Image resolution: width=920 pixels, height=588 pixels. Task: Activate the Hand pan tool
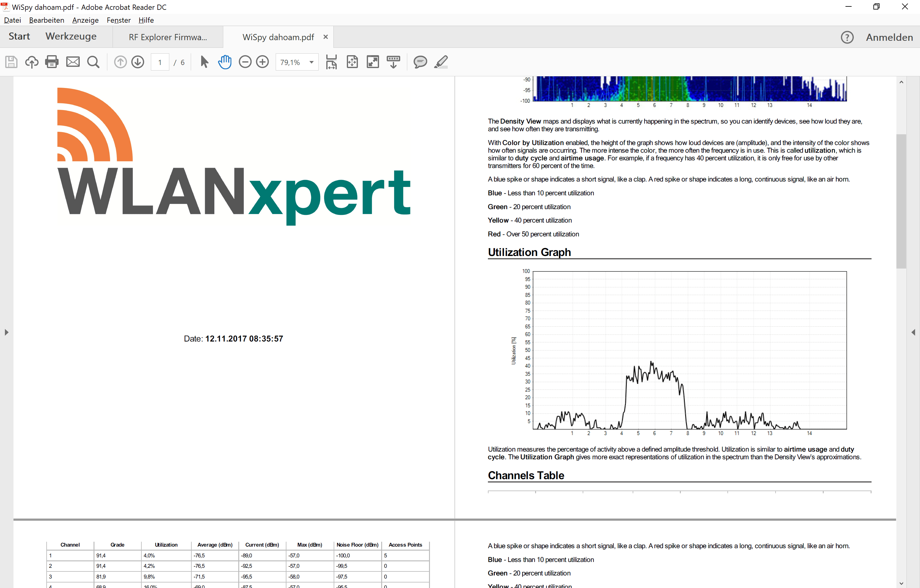pyautogui.click(x=225, y=62)
